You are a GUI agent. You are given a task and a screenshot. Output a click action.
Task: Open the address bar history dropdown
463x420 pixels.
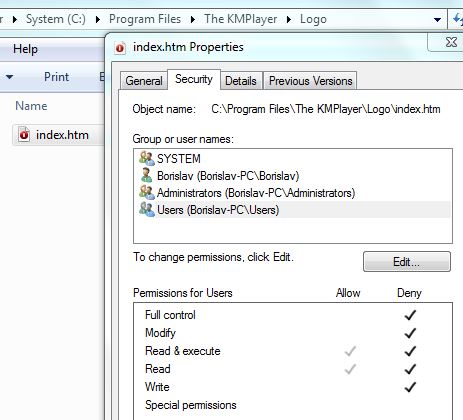point(437,20)
